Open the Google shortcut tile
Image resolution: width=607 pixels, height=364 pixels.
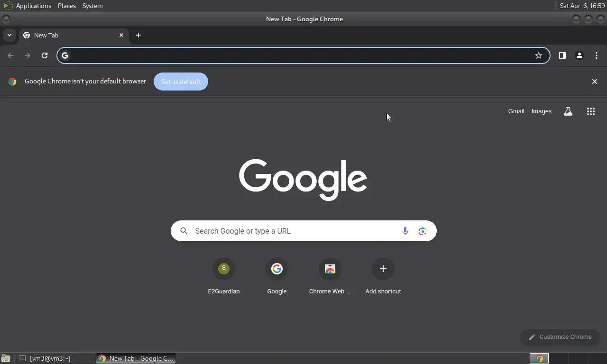tap(277, 277)
